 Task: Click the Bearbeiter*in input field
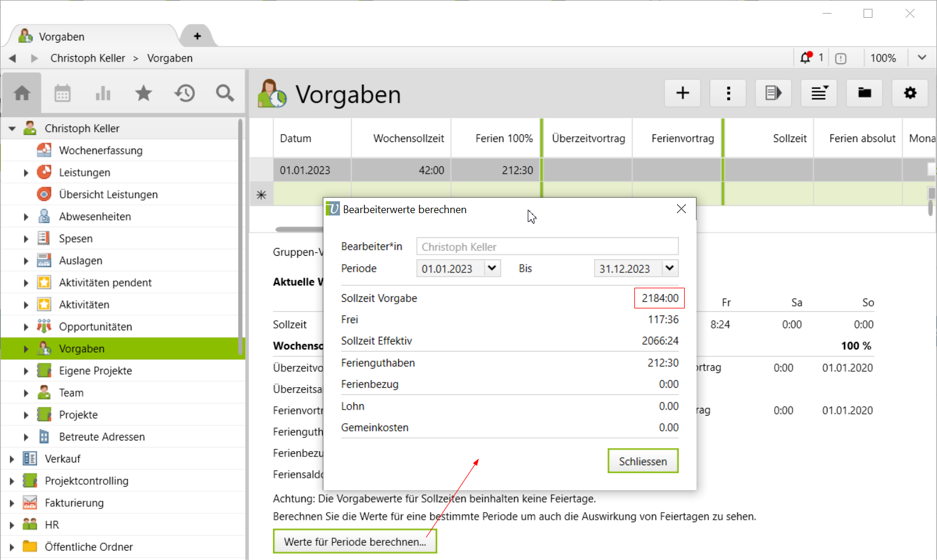click(547, 247)
